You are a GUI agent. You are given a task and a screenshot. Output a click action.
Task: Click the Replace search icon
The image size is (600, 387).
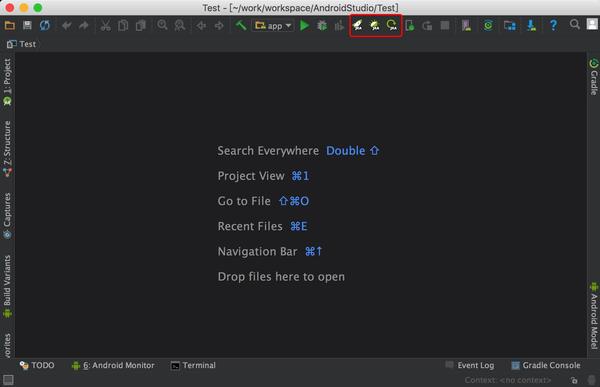tap(179, 26)
